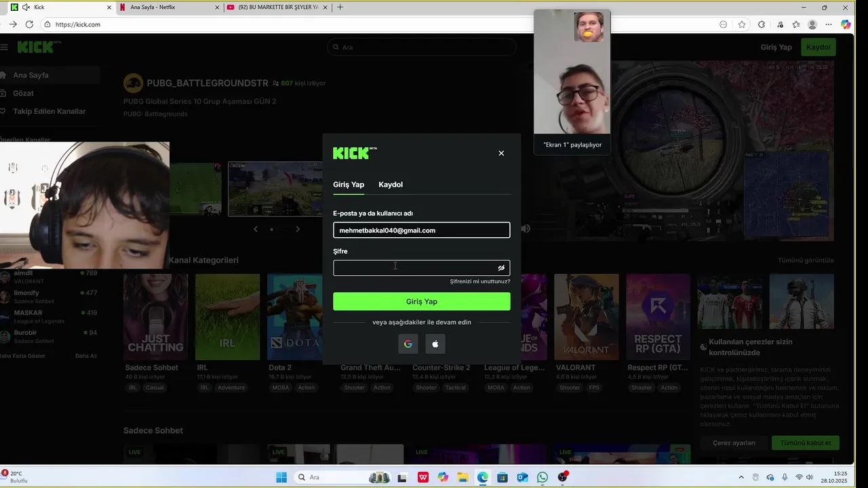Click the e-posta ya da kullanıcı adı field

click(421, 230)
